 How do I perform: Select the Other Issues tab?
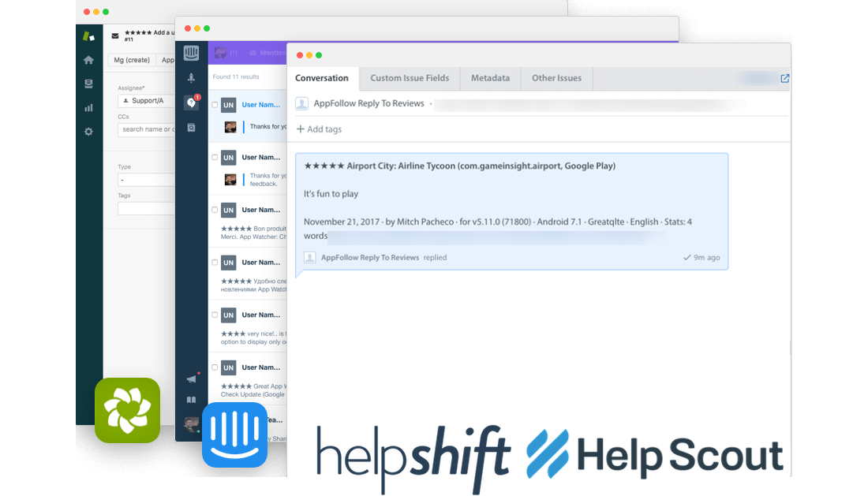(x=556, y=78)
